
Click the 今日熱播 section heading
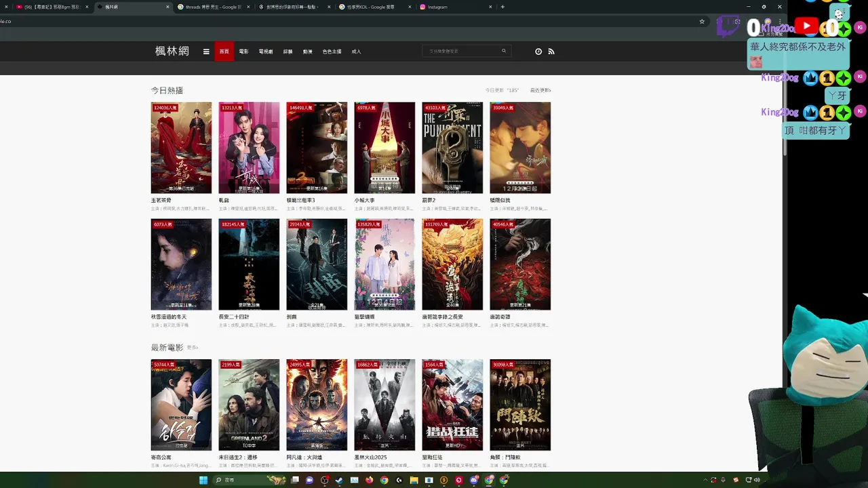click(x=167, y=90)
